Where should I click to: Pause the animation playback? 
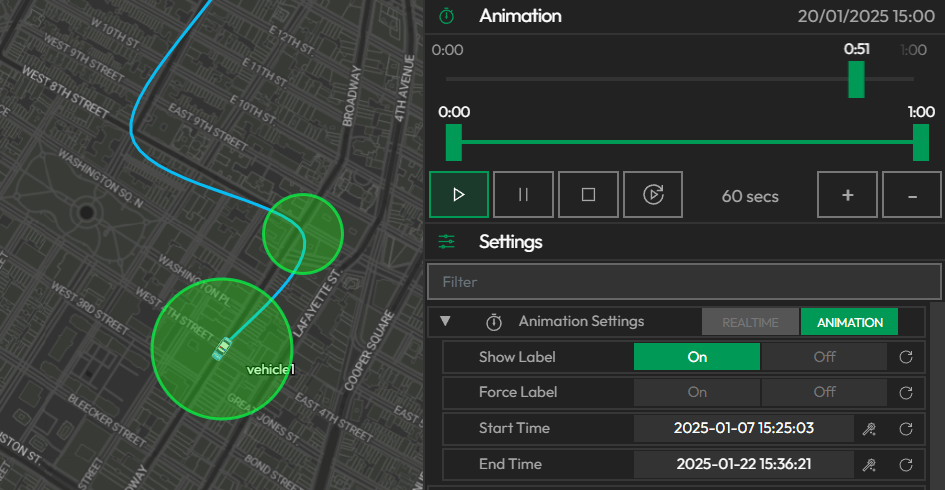[523, 195]
